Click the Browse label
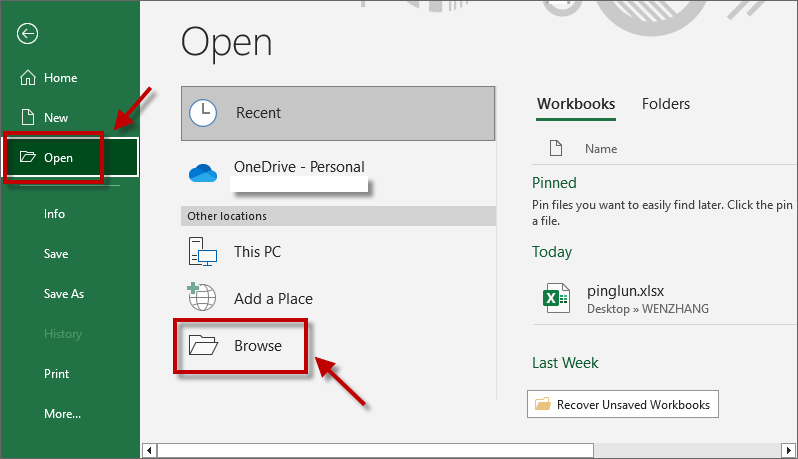 (258, 346)
